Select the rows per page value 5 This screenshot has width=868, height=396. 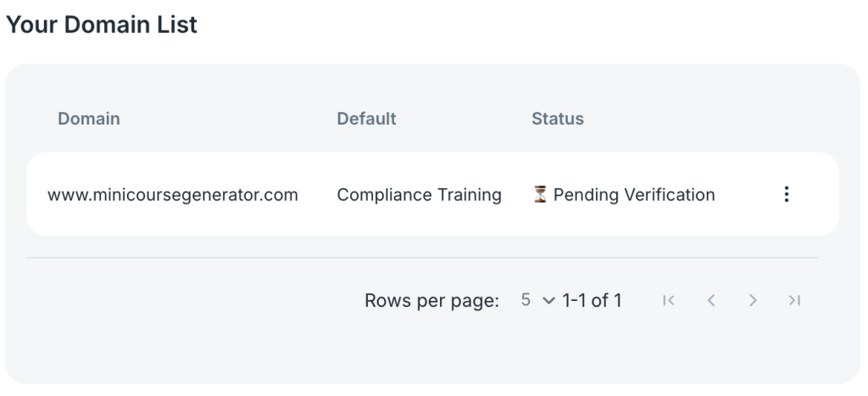526,300
